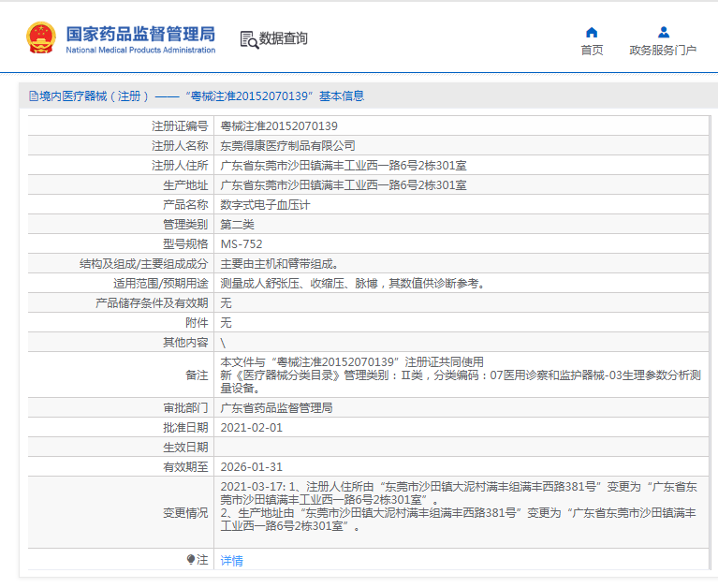Click the 注册人住所 address value

[344, 166]
